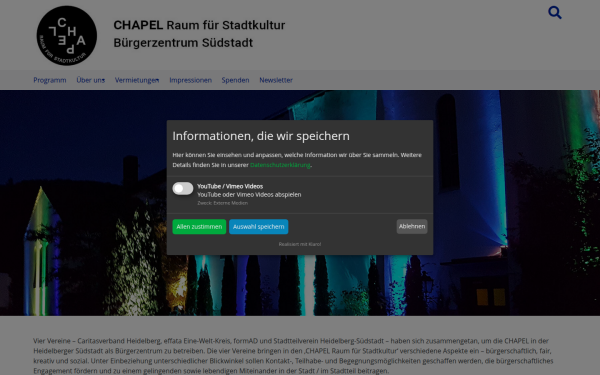Click the 'YouTube oder Vimeo Videos abspielen' description

pos(249,194)
